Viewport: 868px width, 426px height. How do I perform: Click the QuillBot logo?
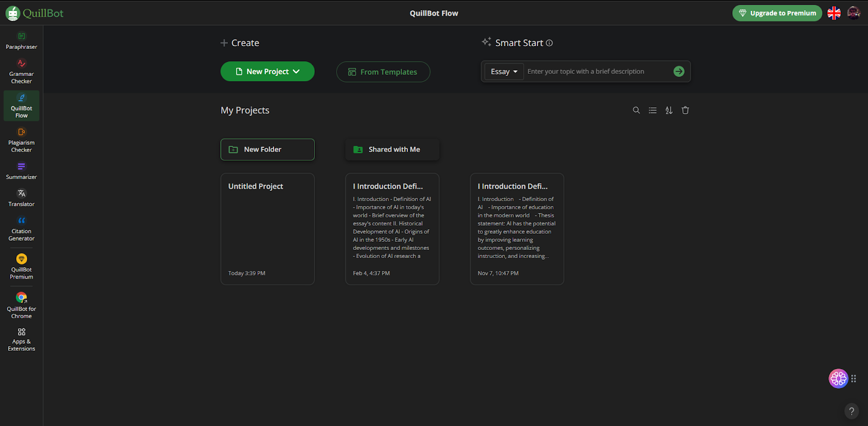coord(35,13)
